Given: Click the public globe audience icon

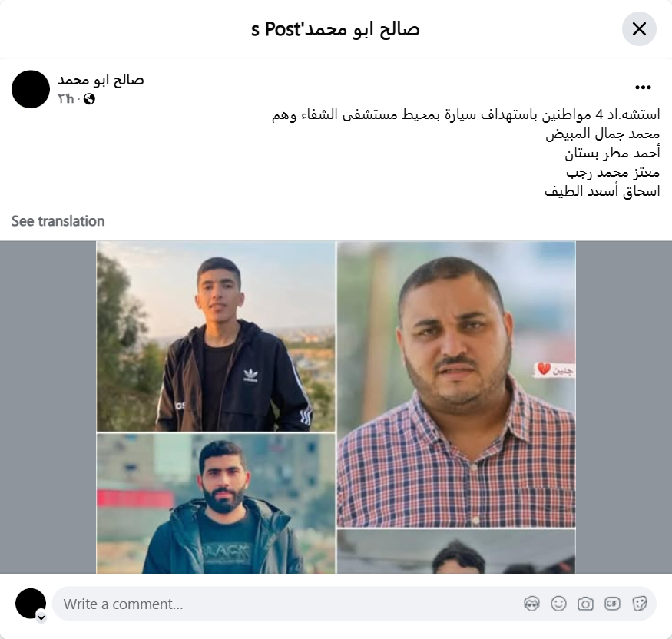Looking at the screenshot, I should coord(89,99).
